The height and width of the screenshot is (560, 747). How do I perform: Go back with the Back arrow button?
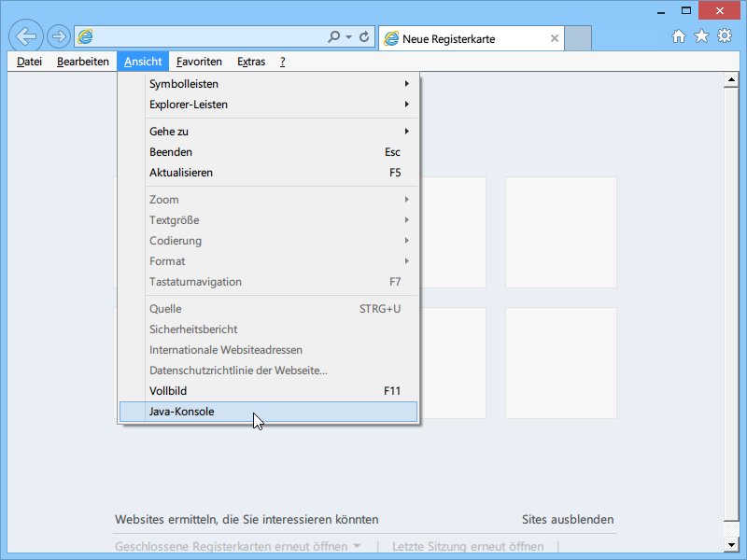point(26,35)
